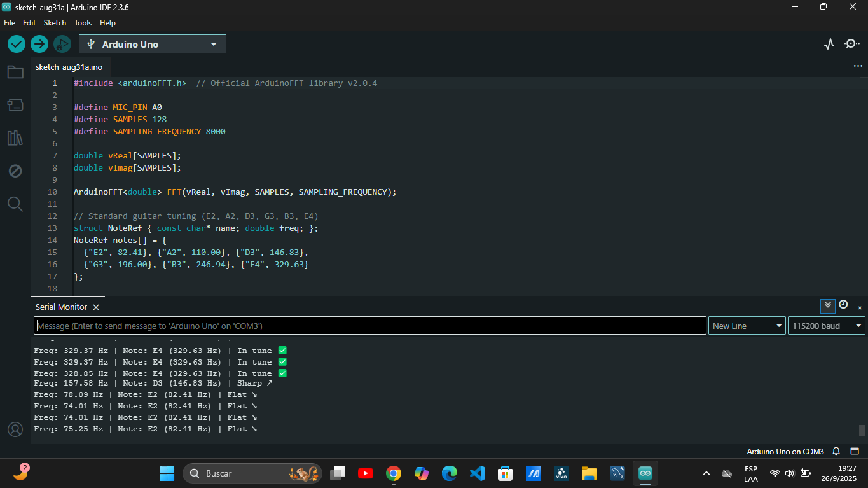Toggle Serial Monitor autoscroll button

coord(827,305)
